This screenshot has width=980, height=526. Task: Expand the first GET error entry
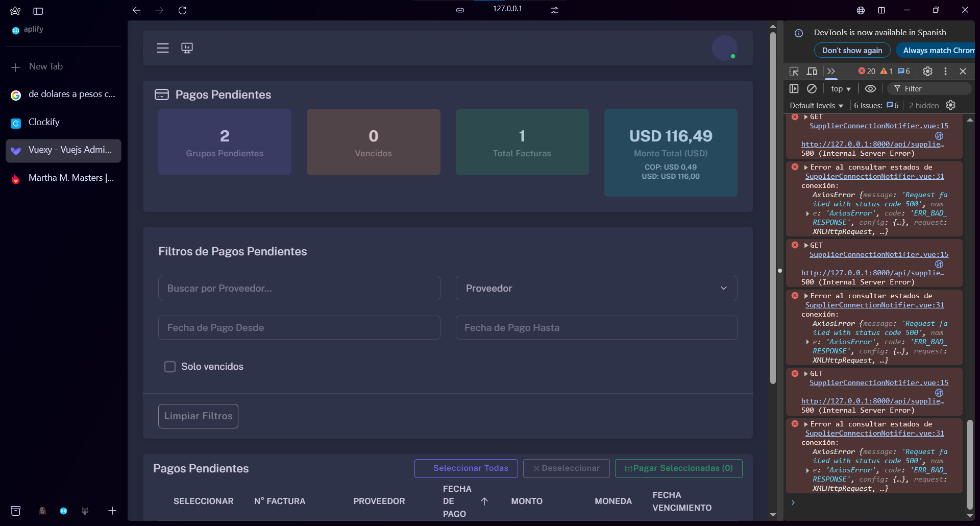(x=806, y=117)
